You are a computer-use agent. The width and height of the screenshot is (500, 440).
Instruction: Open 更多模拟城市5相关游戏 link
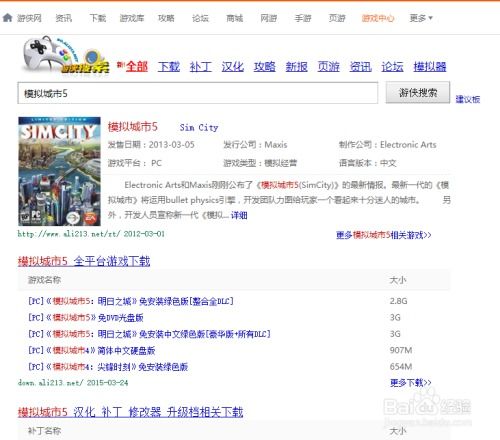pyautogui.click(x=384, y=235)
